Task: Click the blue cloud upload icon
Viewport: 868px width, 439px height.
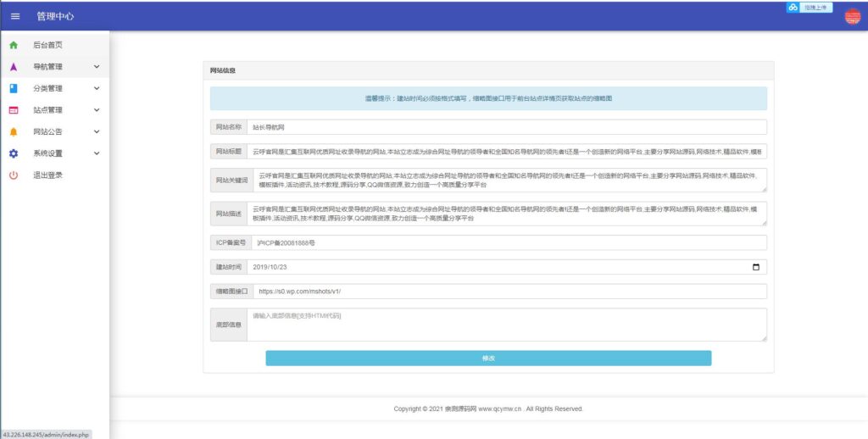Action: [793, 7]
